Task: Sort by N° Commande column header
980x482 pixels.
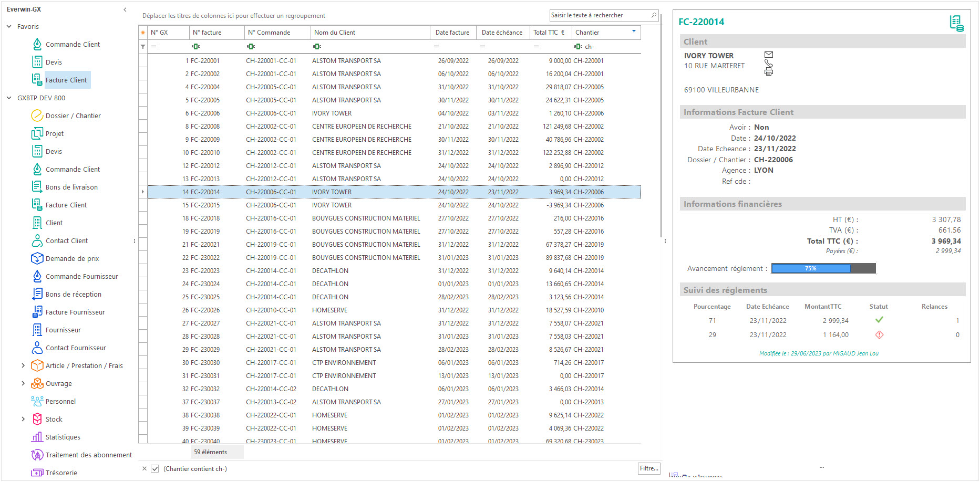Action: click(x=277, y=33)
